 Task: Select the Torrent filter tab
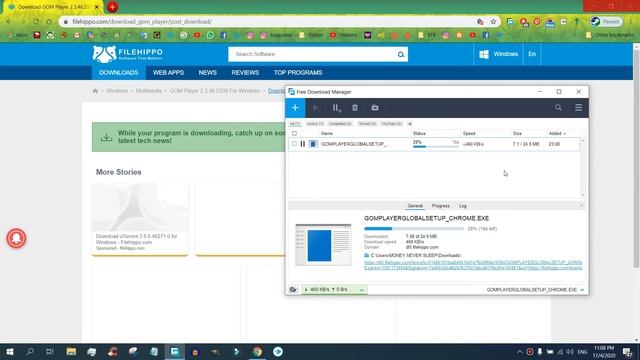[367, 124]
